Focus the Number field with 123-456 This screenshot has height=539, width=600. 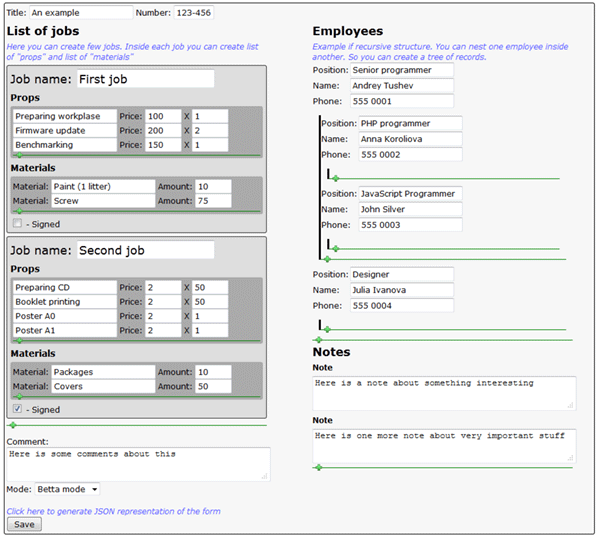[194, 13]
